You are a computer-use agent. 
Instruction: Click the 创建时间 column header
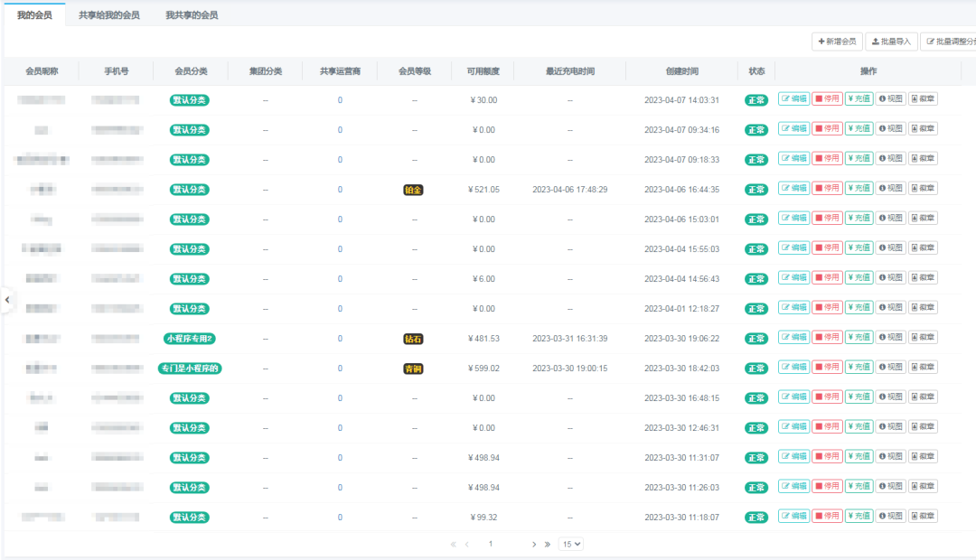pyautogui.click(x=681, y=71)
